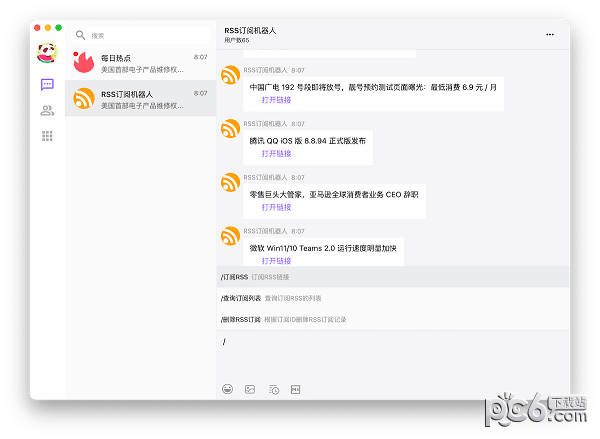600x439 pixels.
Task: Focus the 搜索 search field
Action: coord(140,36)
